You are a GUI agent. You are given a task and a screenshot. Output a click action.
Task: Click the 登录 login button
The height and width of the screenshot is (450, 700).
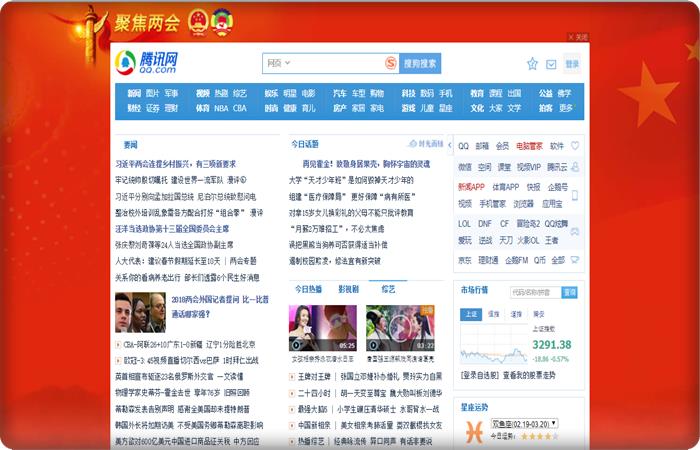click(x=572, y=64)
